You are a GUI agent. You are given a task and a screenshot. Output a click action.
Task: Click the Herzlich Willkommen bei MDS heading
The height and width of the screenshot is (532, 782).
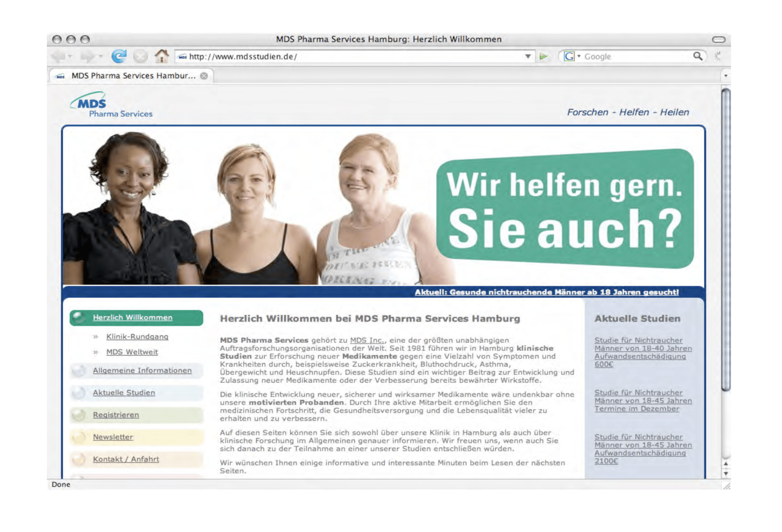pos(370,319)
